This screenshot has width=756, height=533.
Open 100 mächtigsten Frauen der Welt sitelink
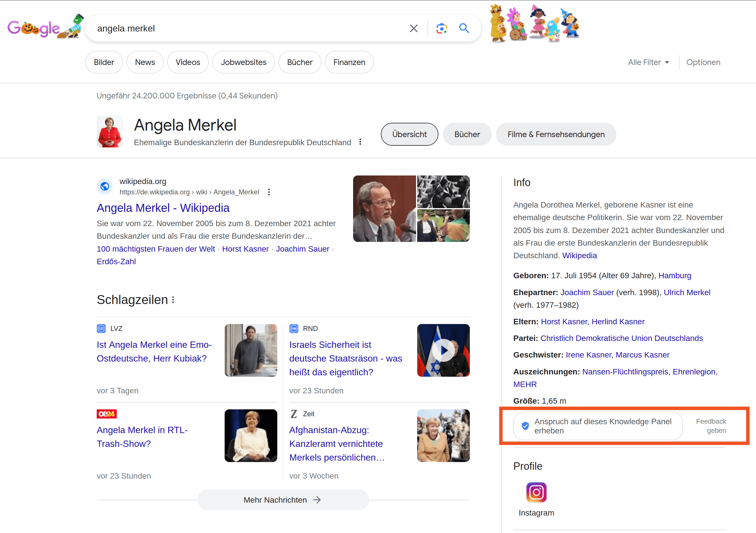click(x=156, y=249)
